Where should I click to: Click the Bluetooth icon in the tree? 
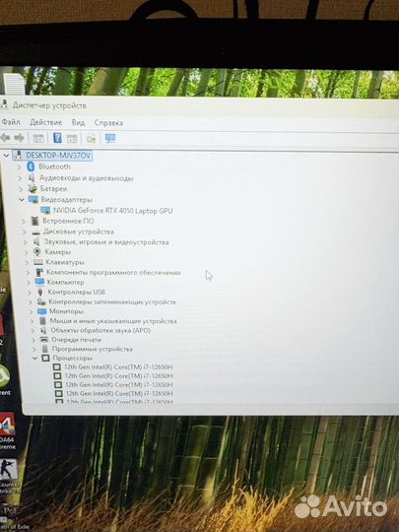click(x=31, y=166)
